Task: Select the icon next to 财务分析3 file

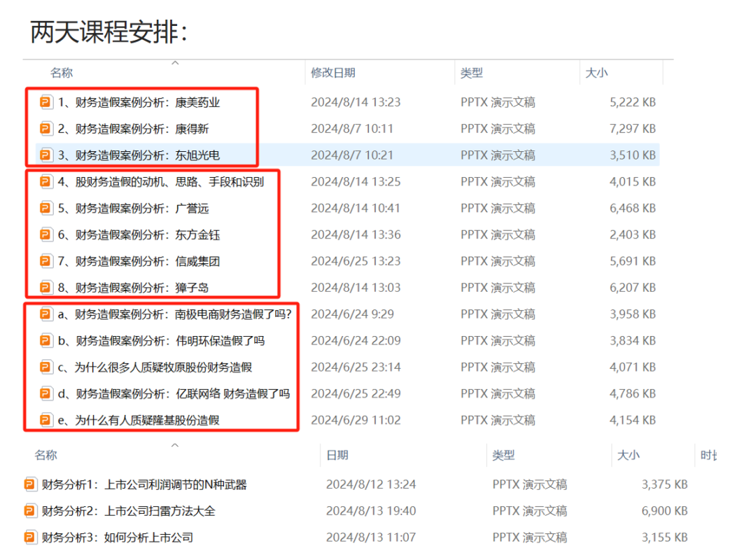Action: [30, 538]
